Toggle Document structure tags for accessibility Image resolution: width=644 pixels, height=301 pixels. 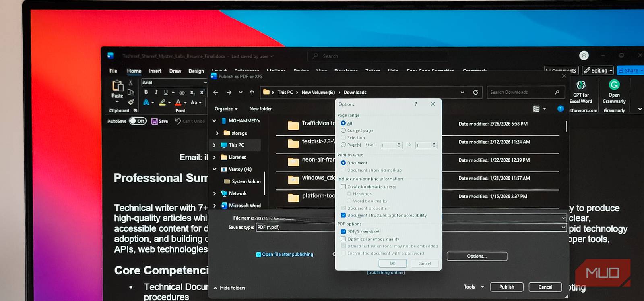(x=343, y=215)
